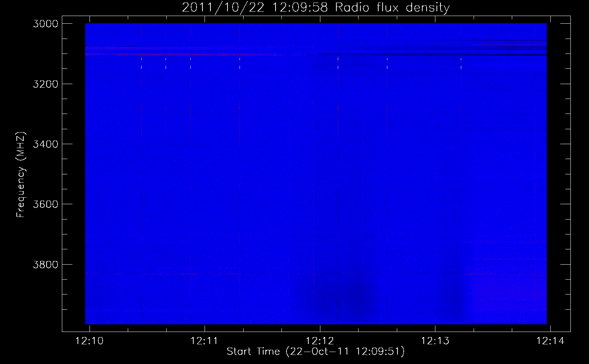Click the 12:12 time tick label
Image resolution: width=589 pixels, height=364 pixels.
[x=320, y=341]
